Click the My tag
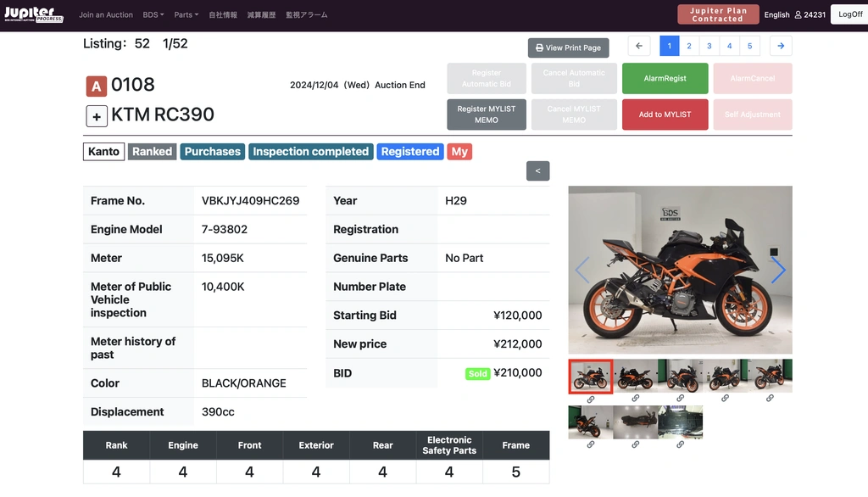The height and width of the screenshot is (497, 868). pos(459,151)
